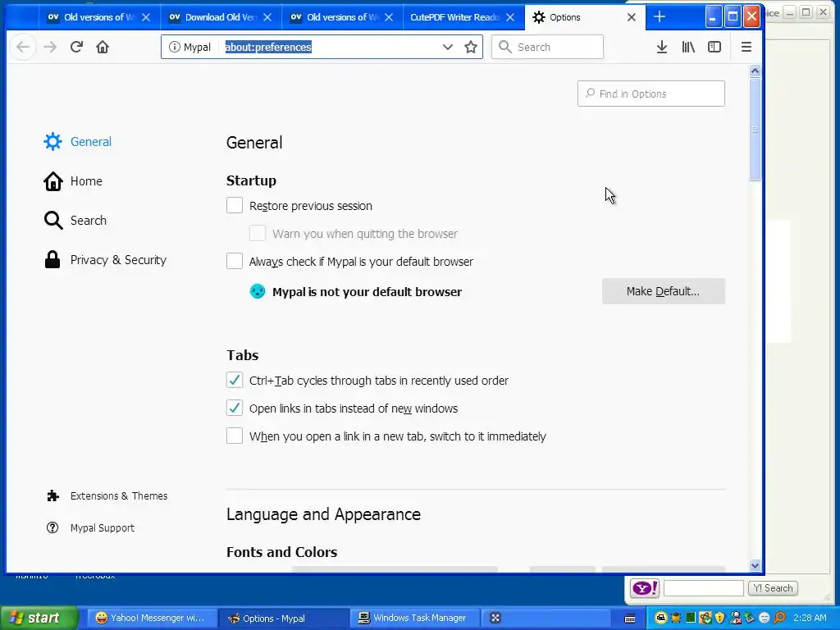Open the Downloads arrow in toolbar

tap(662, 47)
